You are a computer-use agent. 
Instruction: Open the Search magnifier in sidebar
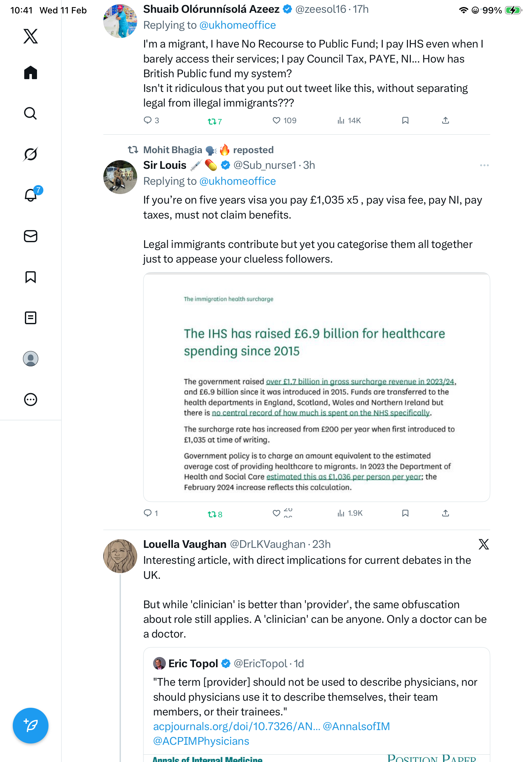(31, 113)
